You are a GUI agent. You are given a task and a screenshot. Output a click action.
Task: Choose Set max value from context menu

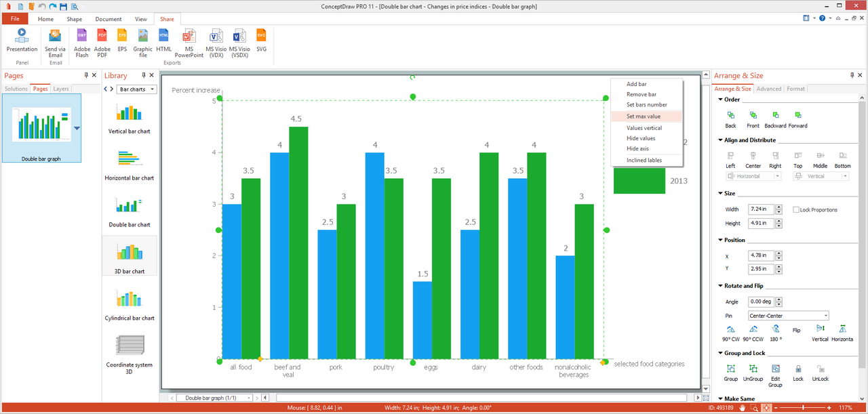[x=643, y=117]
